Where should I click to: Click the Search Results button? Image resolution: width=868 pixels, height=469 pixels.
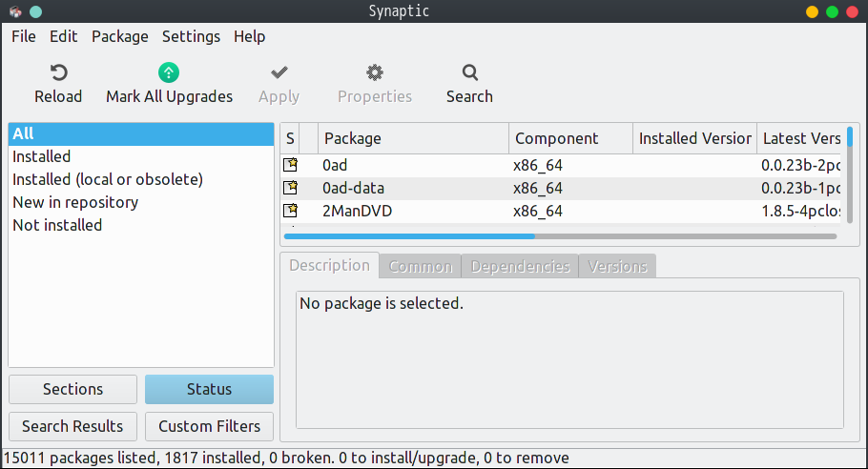pyautogui.click(x=73, y=426)
